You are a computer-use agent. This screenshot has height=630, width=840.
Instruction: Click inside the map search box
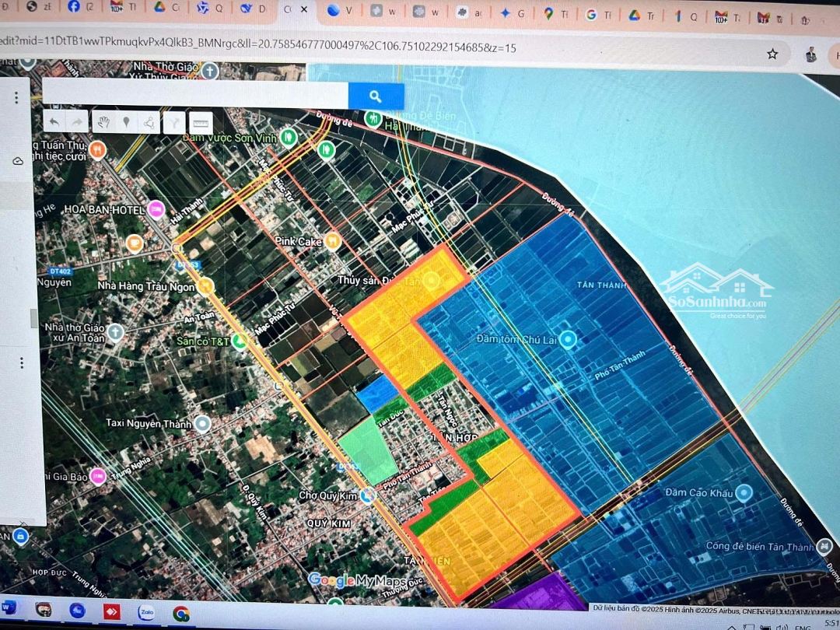[x=194, y=95]
